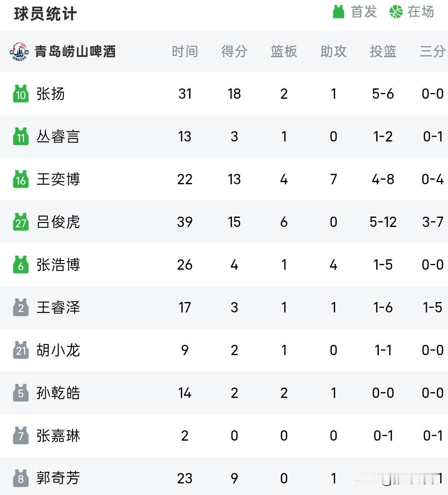Click the gray number 5 jersey icon

pyautogui.click(x=21, y=393)
